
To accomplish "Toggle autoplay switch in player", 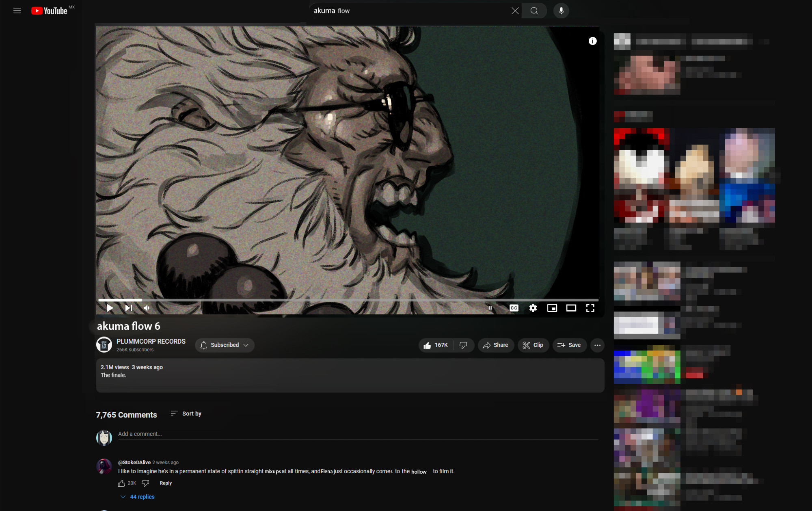I will click(x=490, y=308).
